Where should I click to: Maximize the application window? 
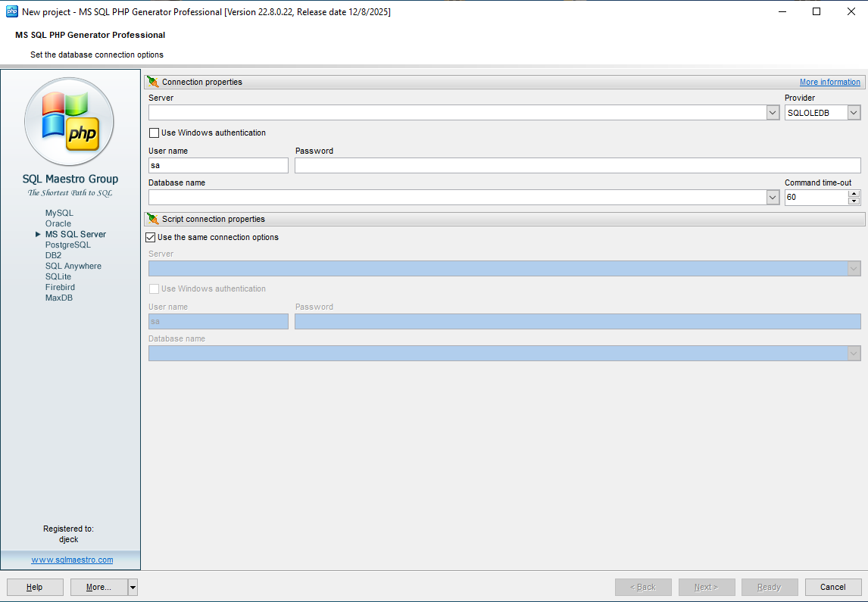pos(816,11)
